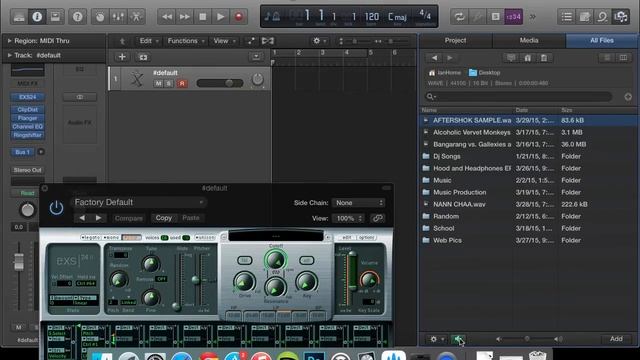Switch to the Project tab
Screen dimensions: 640x360
455,40
